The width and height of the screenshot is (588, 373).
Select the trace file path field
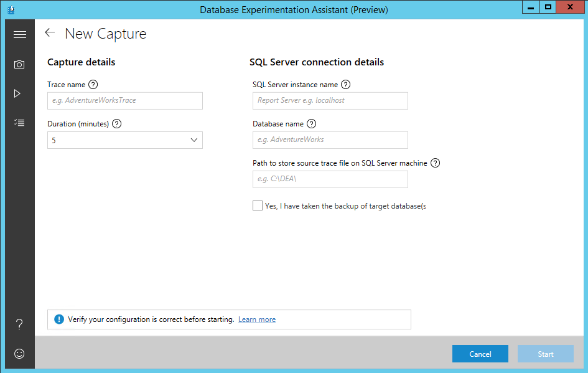point(330,179)
